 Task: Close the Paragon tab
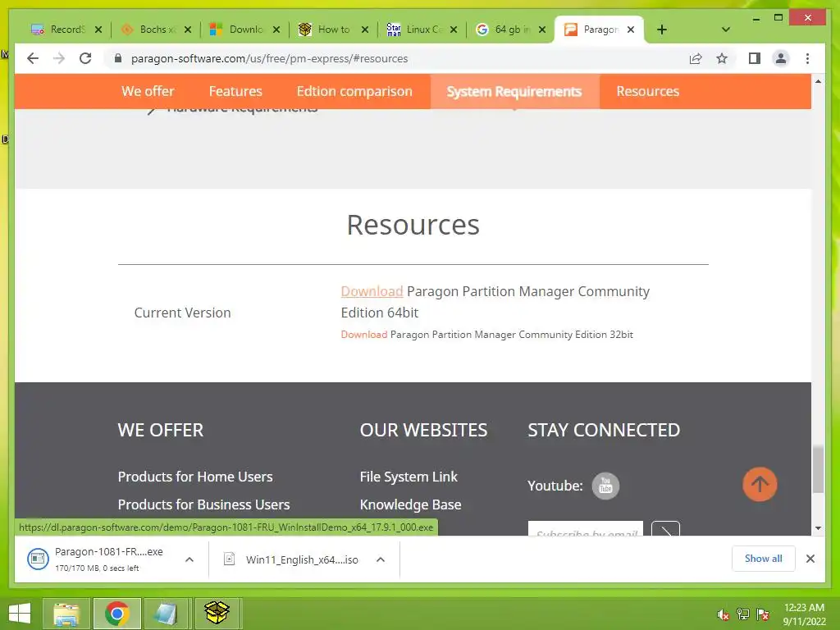[x=631, y=30]
